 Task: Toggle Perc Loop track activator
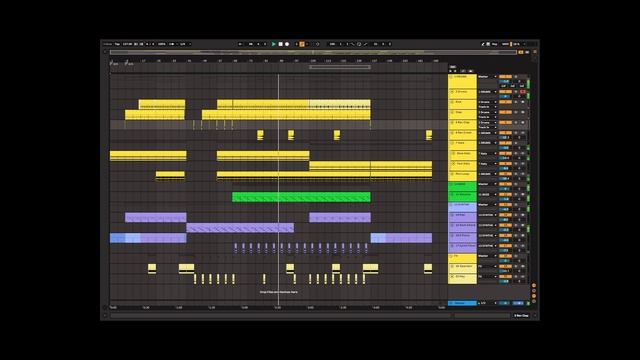505,174
